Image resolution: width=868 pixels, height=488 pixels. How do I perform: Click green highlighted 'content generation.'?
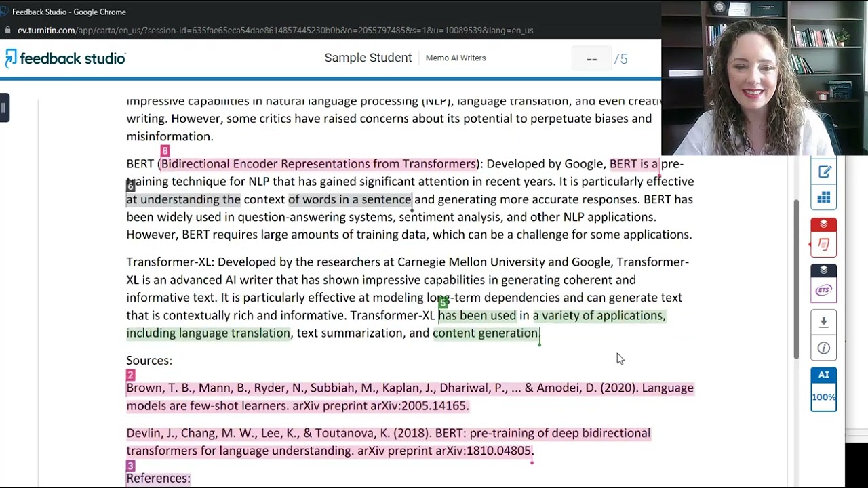pyautogui.click(x=486, y=333)
